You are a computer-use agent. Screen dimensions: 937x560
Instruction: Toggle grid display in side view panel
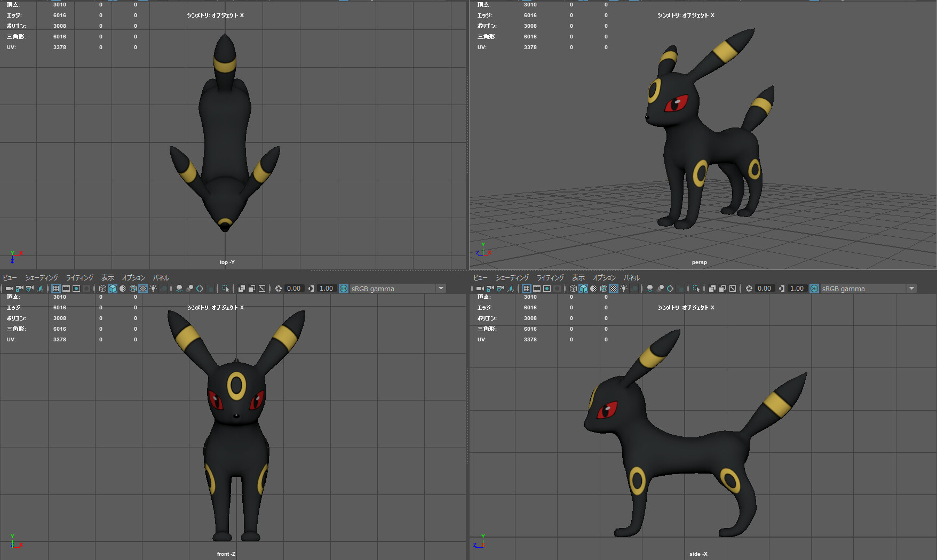point(527,289)
